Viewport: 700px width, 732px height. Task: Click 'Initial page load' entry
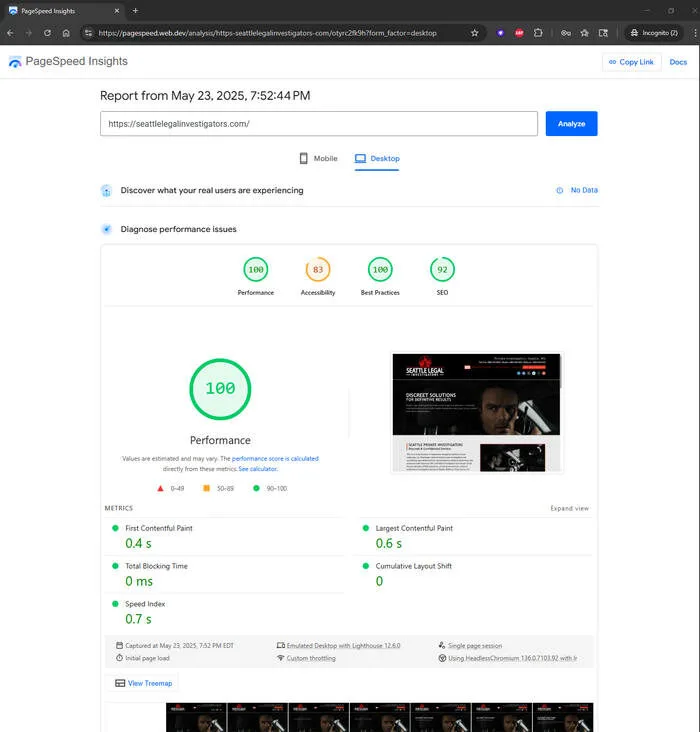[x=147, y=658]
